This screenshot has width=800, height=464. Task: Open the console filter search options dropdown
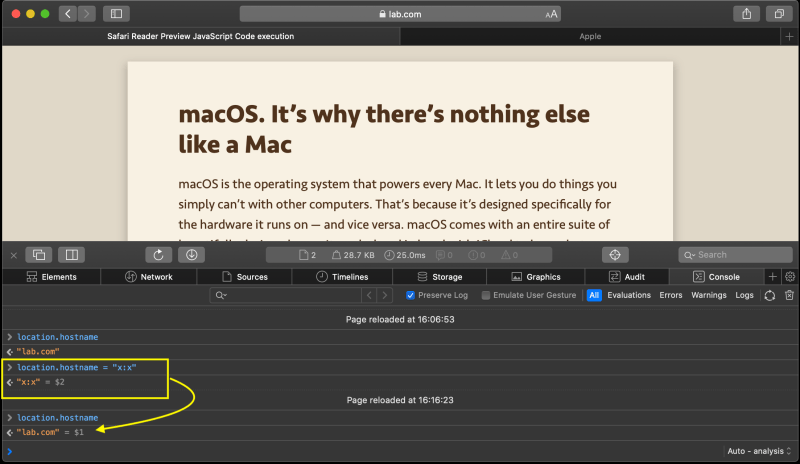[220, 295]
